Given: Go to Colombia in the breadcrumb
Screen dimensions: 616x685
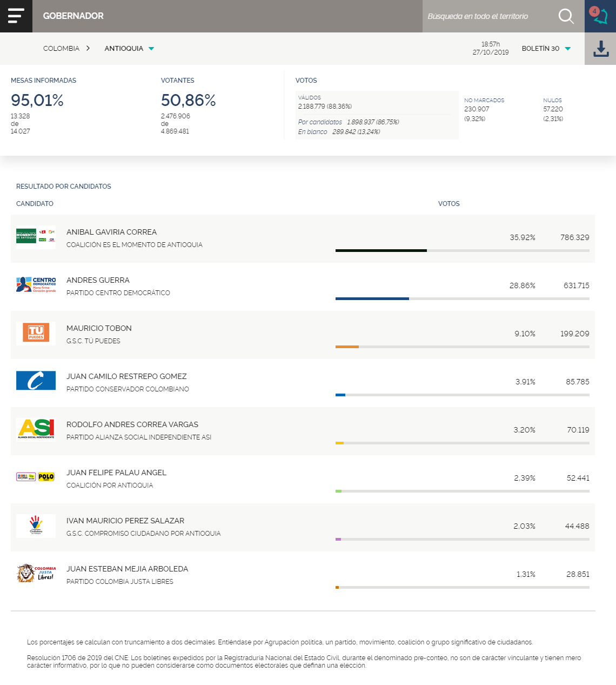Looking at the screenshot, I should [61, 49].
